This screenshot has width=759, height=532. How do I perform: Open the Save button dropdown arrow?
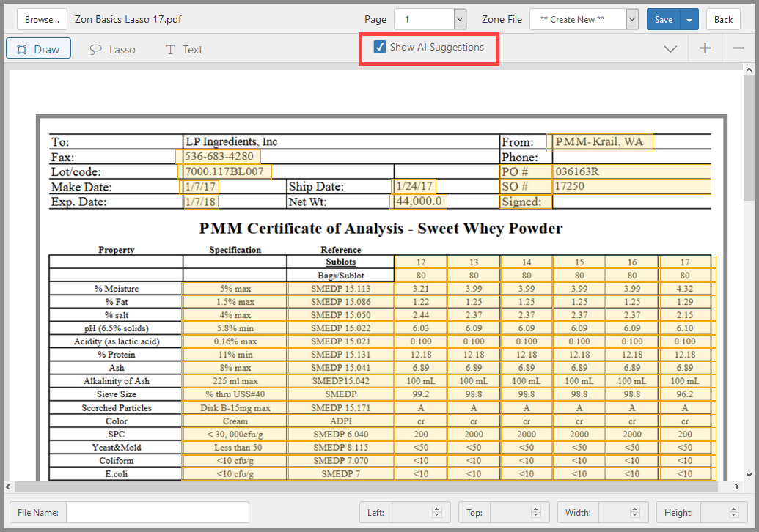(x=689, y=19)
